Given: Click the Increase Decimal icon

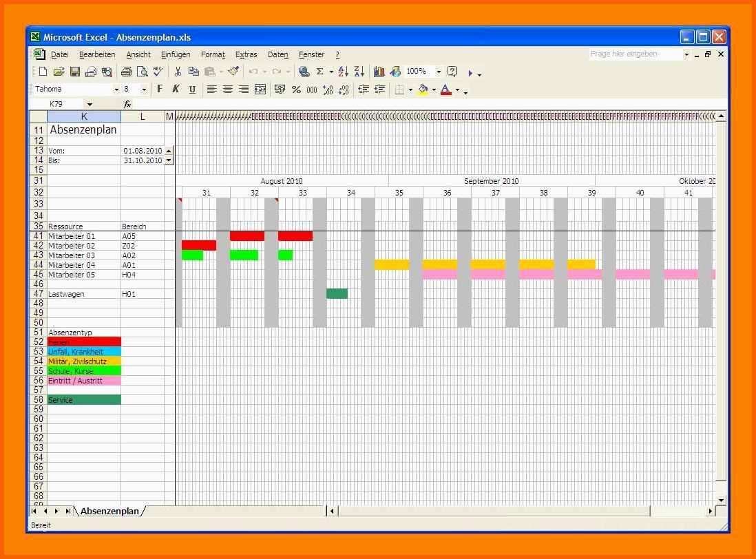Looking at the screenshot, I should click(x=328, y=89).
